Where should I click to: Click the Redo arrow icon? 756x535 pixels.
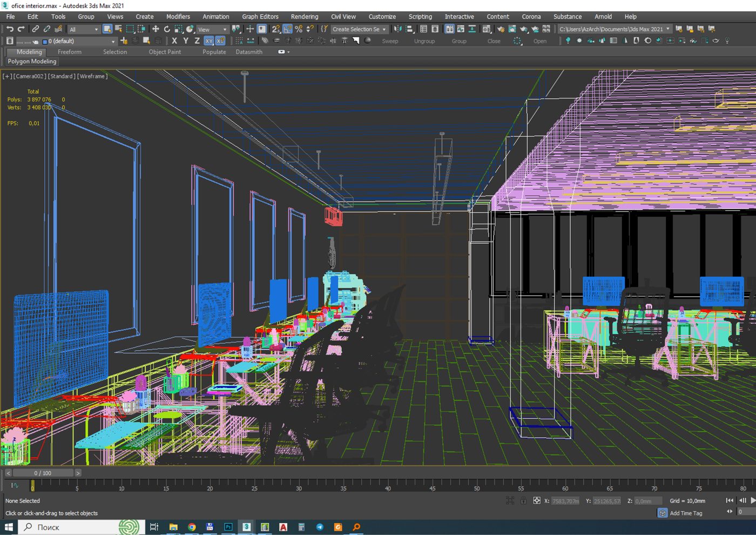21,29
